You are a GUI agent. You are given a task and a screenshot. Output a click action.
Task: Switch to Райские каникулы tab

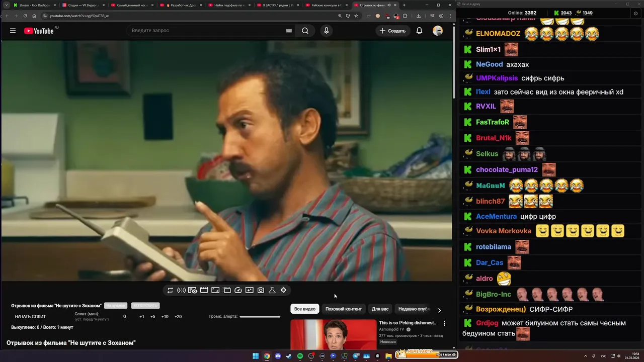(326, 5)
